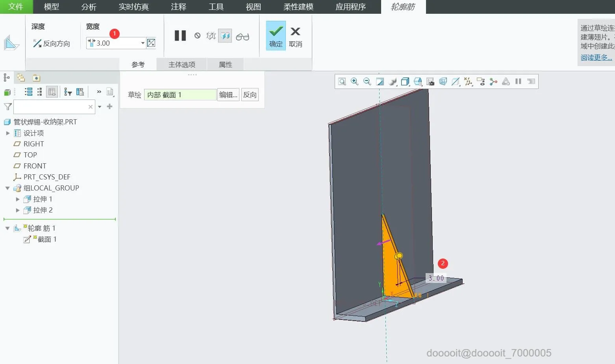Viewport: 615px width, 364px height.
Task: Switch to the 主体选项 tab
Action: point(182,65)
